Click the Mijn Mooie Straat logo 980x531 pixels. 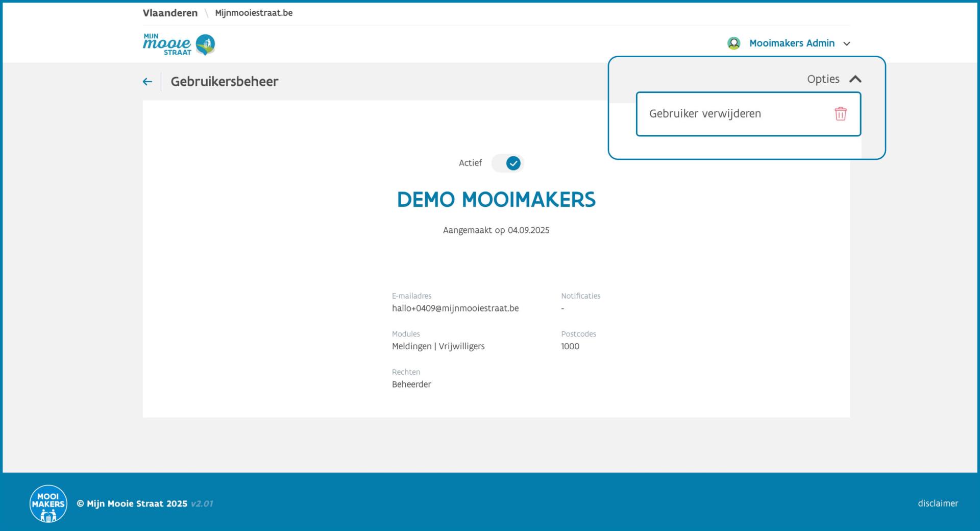[179, 44]
